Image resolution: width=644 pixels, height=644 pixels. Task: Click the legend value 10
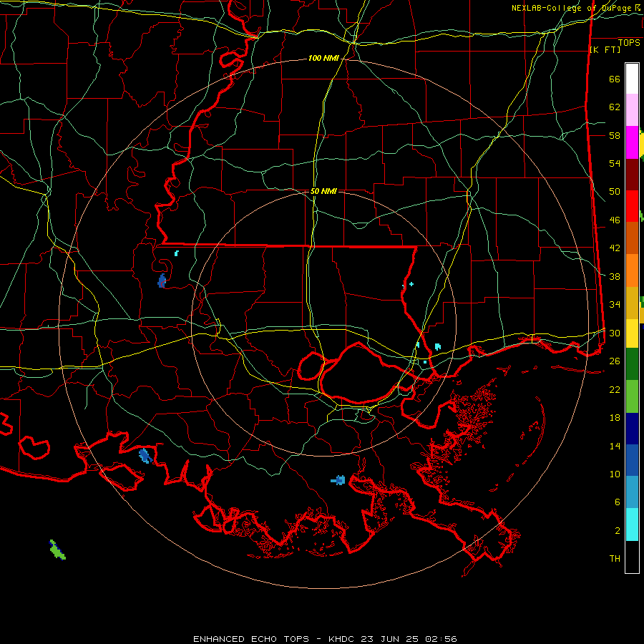click(x=615, y=474)
